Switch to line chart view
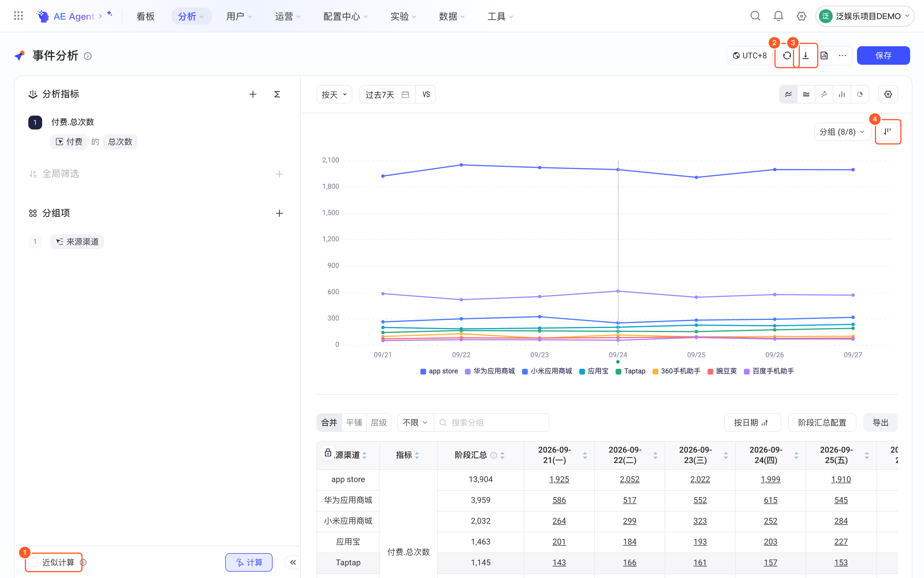The height and width of the screenshot is (578, 924). click(x=788, y=94)
